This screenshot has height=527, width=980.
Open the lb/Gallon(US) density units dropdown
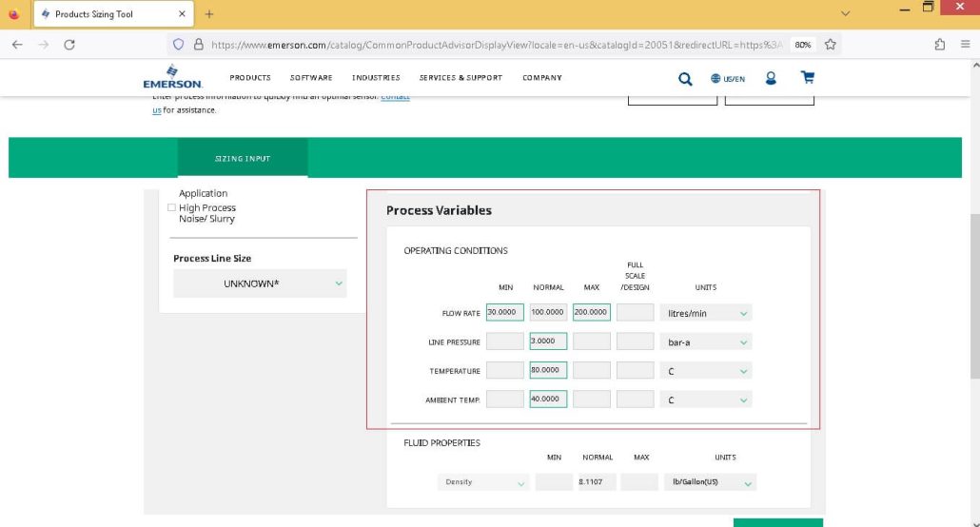710,482
